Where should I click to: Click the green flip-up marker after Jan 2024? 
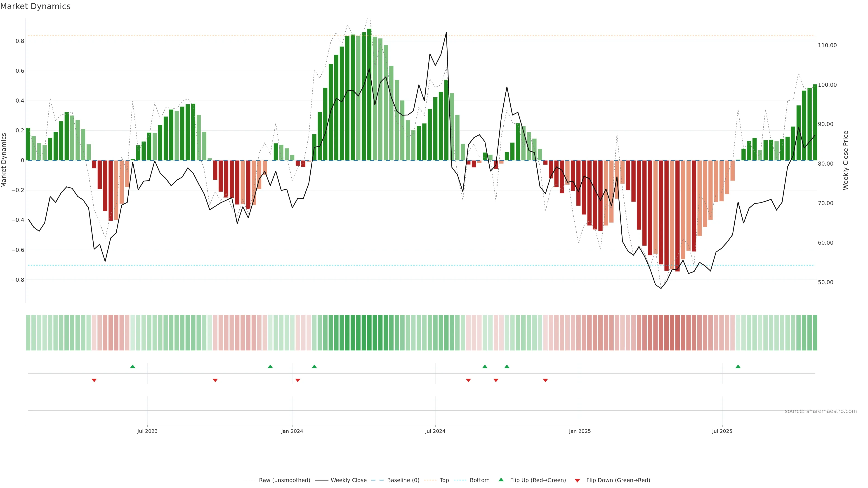tap(314, 366)
